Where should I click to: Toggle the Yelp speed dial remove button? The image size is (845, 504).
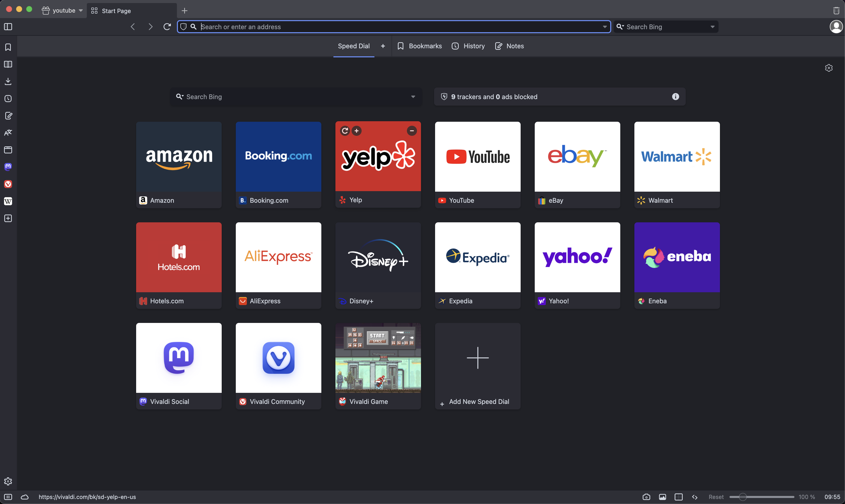coord(412,131)
